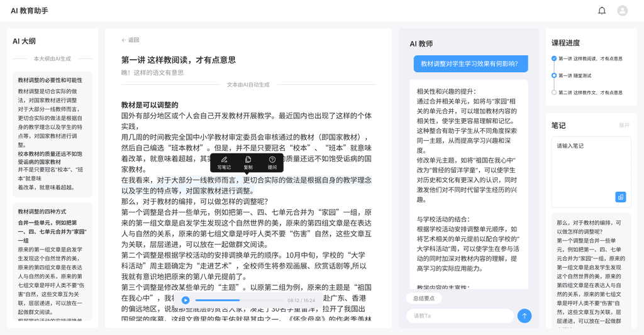Click the AI 教师 panel header
This screenshot has height=335, width=644.
[421, 43]
